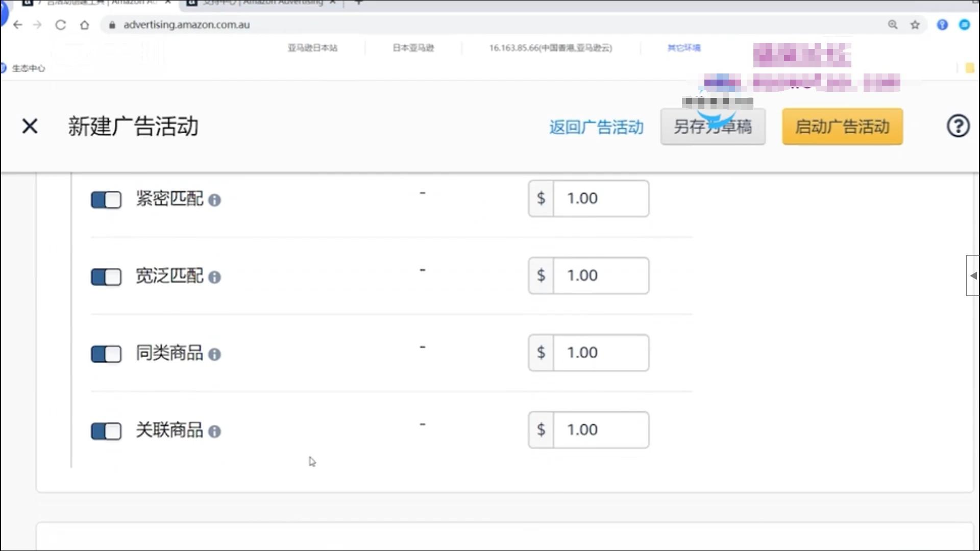Click the info icon next to 紧密匹配

(215, 201)
